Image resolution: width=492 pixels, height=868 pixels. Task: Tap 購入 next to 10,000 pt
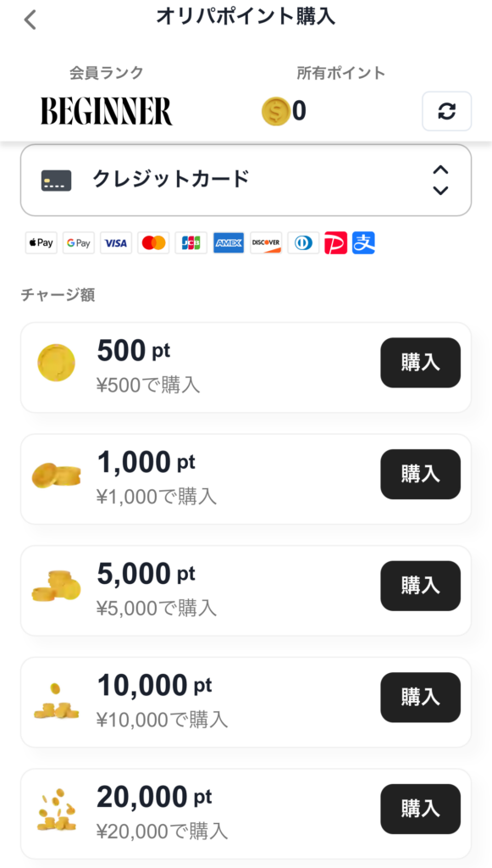420,698
